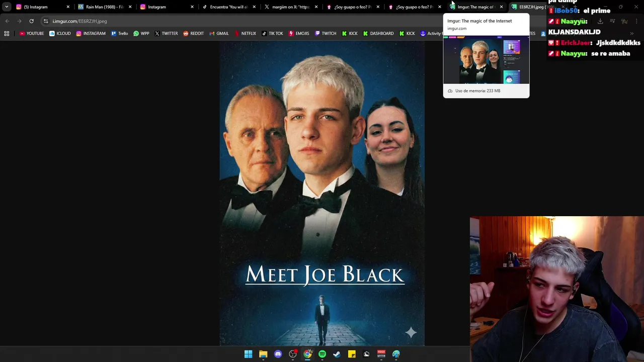Switch to the margiim on X tab

[x=290, y=7]
